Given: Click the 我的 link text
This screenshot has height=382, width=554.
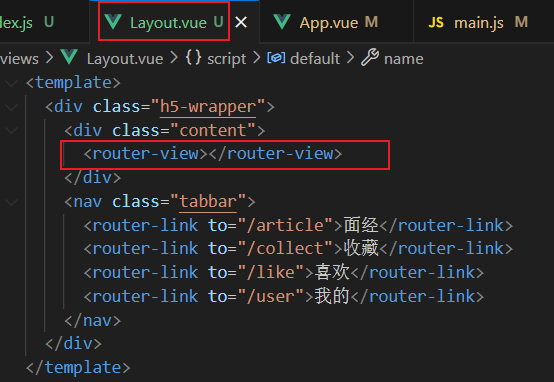Looking at the screenshot, I should (332, 296).
